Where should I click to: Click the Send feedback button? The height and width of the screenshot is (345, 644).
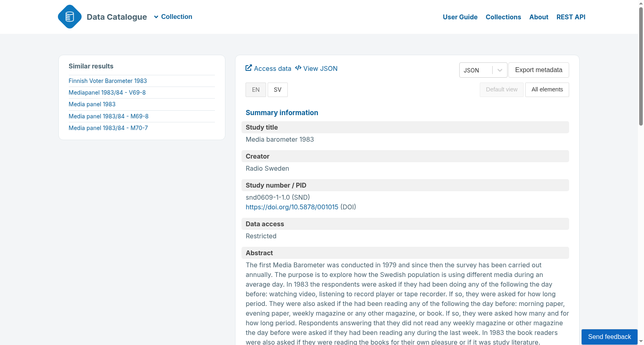(x=609, y=337)
